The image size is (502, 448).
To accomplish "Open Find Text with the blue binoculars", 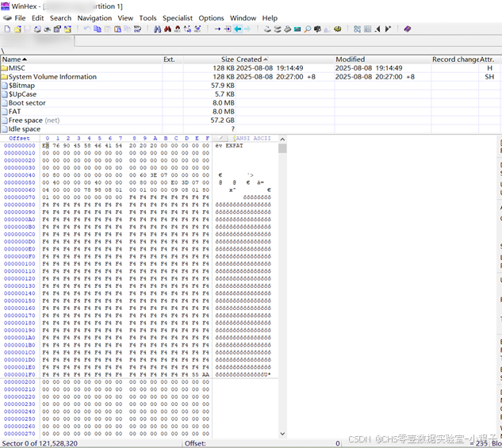I will pyautogui.click(x=157, y=29).
